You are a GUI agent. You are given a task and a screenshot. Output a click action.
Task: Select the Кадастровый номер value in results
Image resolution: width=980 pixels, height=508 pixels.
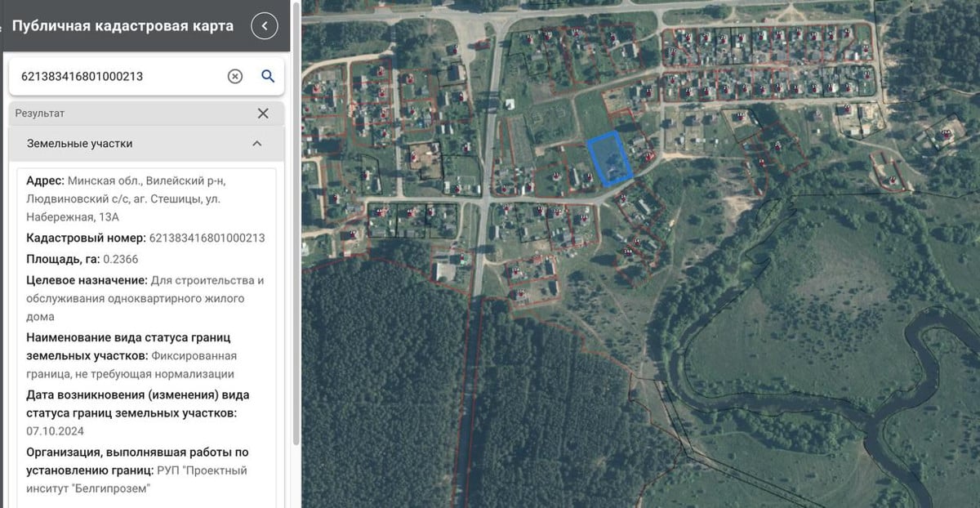[206, 238]
